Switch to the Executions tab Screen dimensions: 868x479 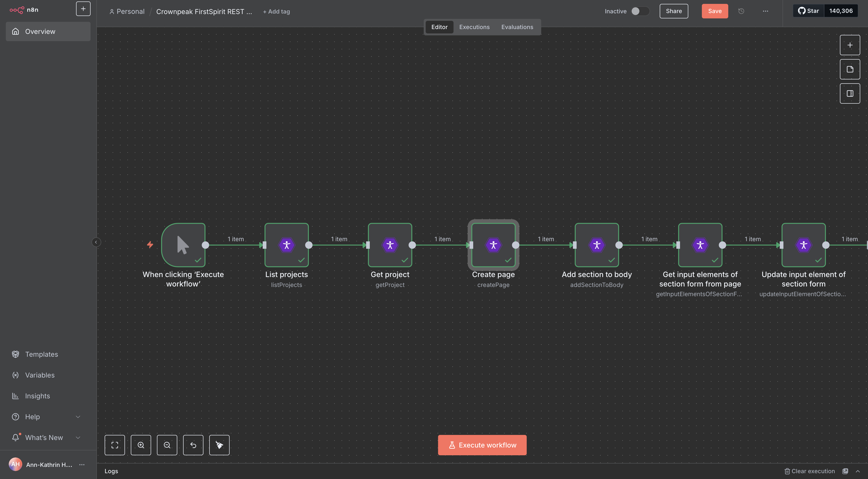coord(474,27)
